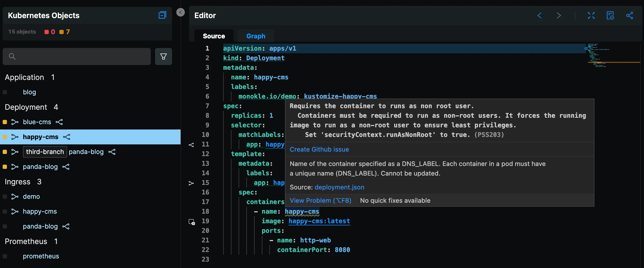Click outgoing links icon next to blue-cms

[x=59, y=122]
